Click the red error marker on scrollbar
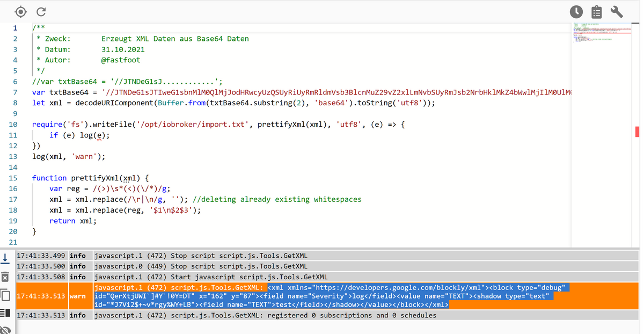Screen dimensions: 644x334 tap(637, 132)
